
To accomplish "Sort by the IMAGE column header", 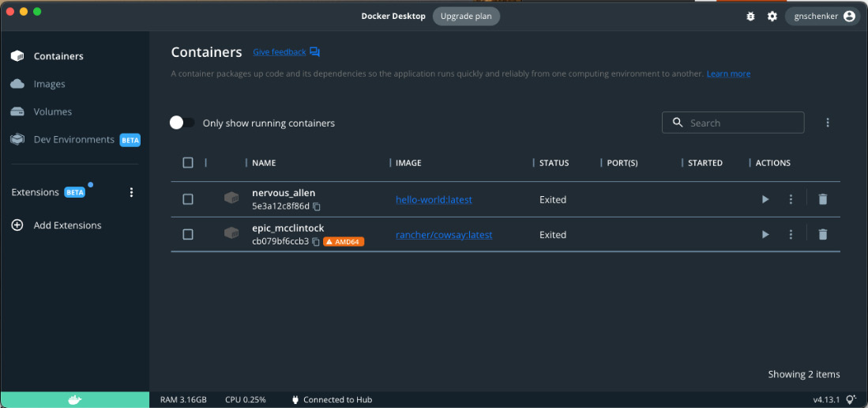I will coord(408,163).
